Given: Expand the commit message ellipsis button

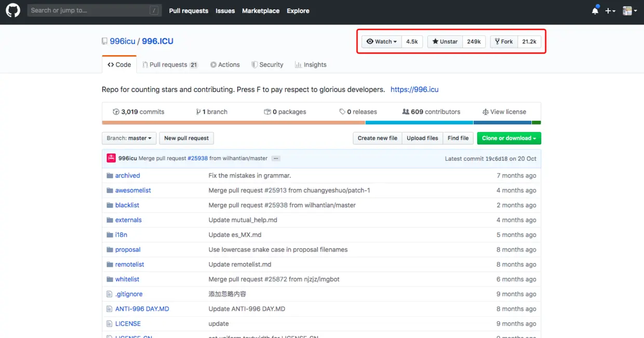Looking at the screenshot, I should [276, 159].
